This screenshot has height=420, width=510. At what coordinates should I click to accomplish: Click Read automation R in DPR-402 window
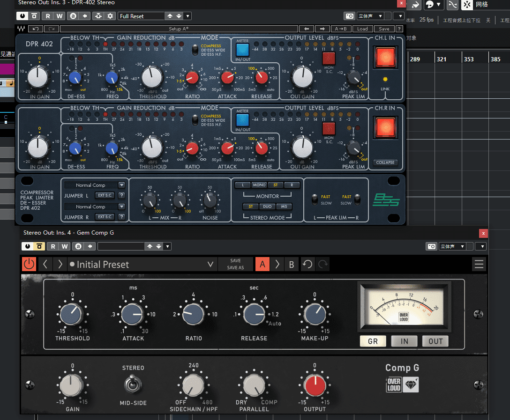pos(48,16)
